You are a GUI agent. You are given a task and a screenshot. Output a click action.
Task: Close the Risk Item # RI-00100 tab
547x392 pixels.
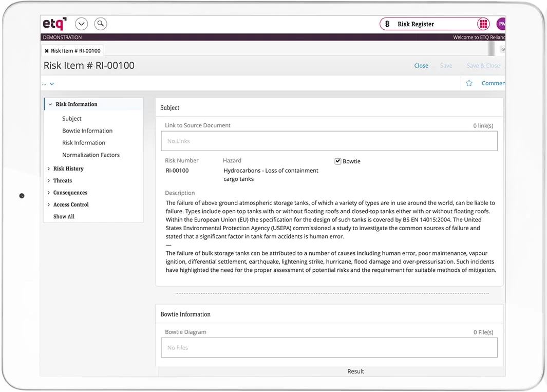pos(47,50)
